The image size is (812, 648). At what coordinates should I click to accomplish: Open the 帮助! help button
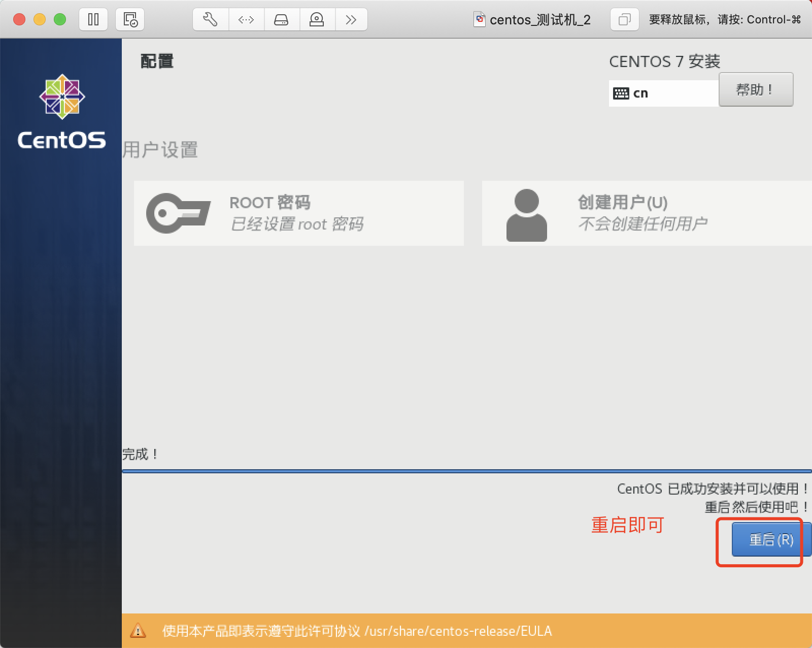point(756,90)
